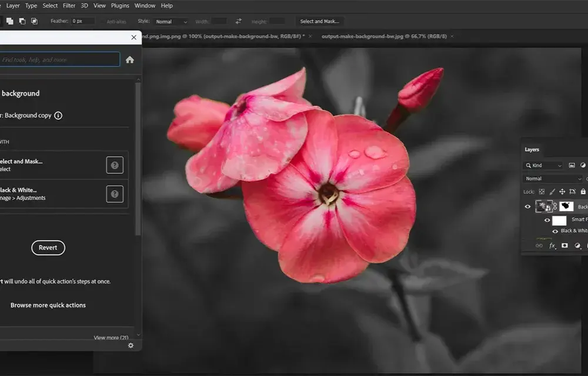588x376 pixels.
Task: Open the View menu
Action: 99,6
